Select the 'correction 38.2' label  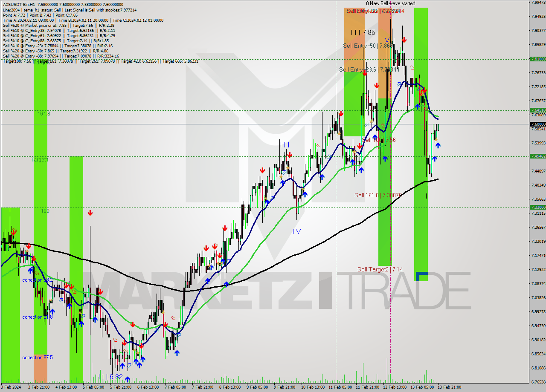[38, 280]
